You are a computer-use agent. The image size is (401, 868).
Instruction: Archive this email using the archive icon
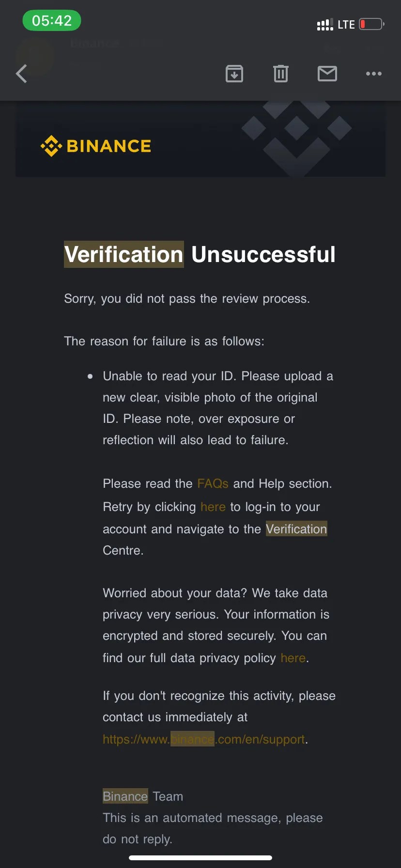[234, 74]
